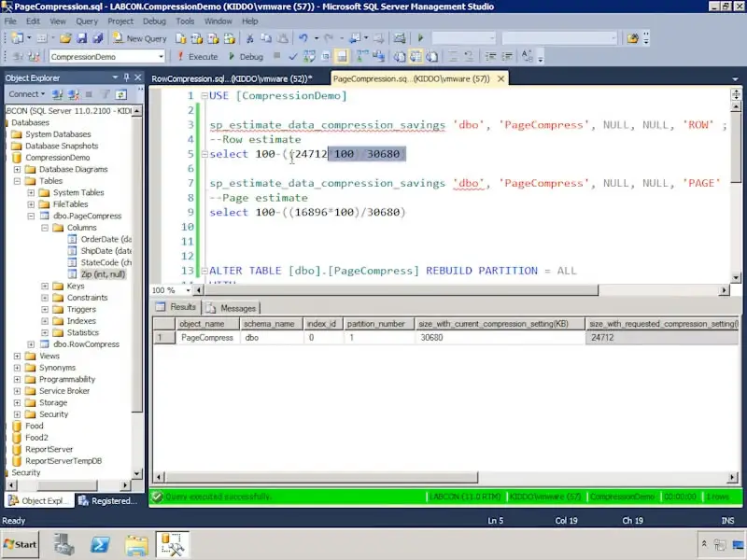Collapse the Tables folder node
Image resolution: width=747 pixels, height=560 pixels.
pyautogui.click(x=17, y=181)
